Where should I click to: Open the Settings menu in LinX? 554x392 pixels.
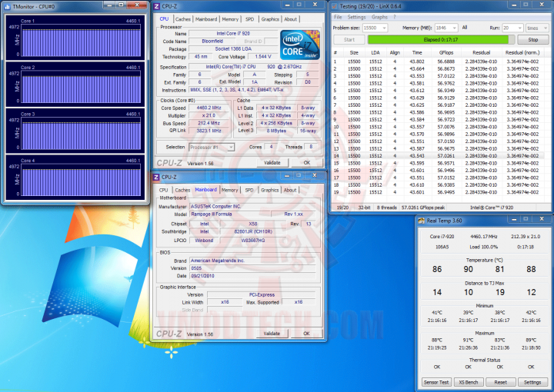pyautogui.click(x=356, y=17)
